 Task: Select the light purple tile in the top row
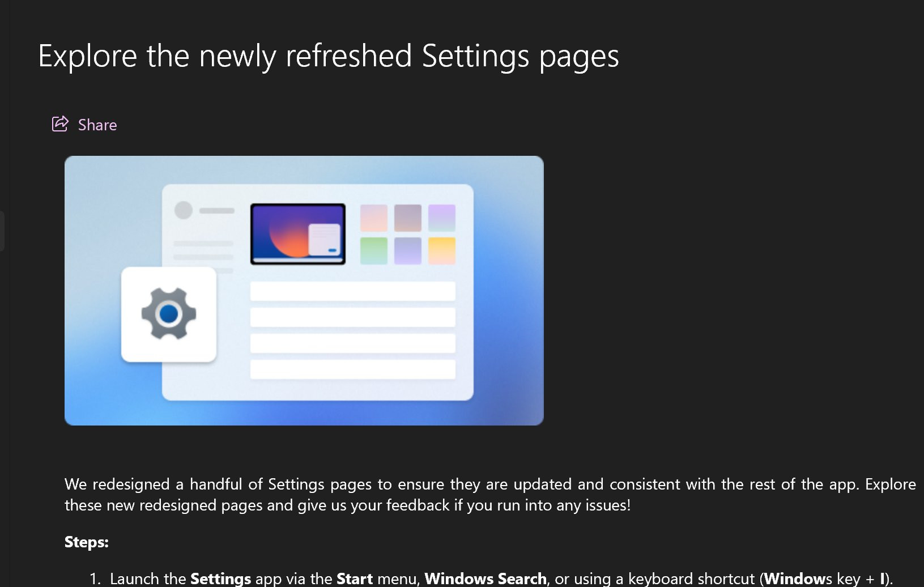(442, 218)
